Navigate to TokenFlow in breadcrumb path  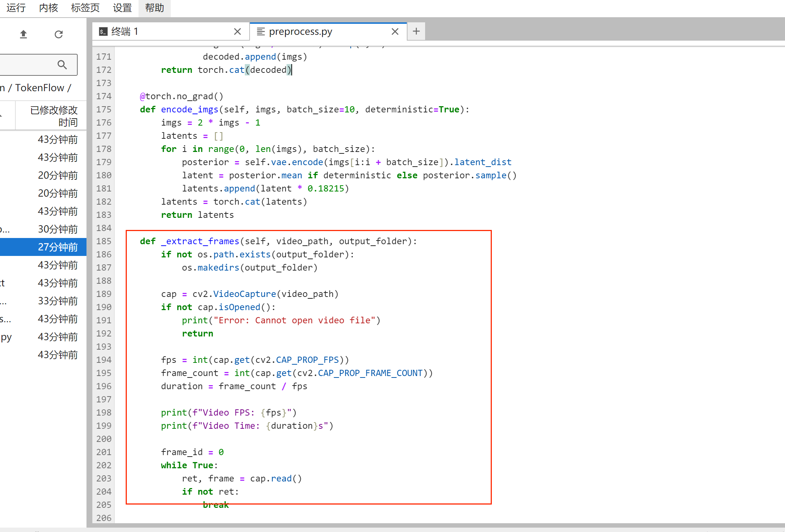click(x=40, y=88)
